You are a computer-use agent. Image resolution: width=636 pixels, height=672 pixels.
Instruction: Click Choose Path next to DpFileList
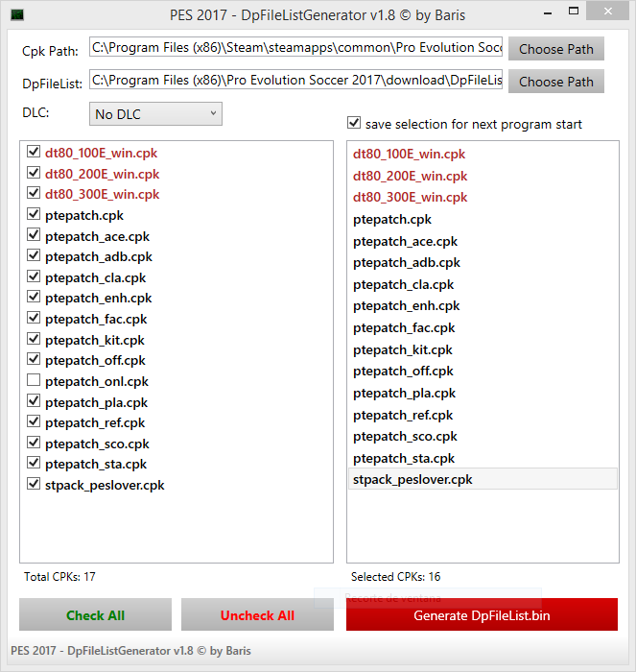tap(556, 82)
